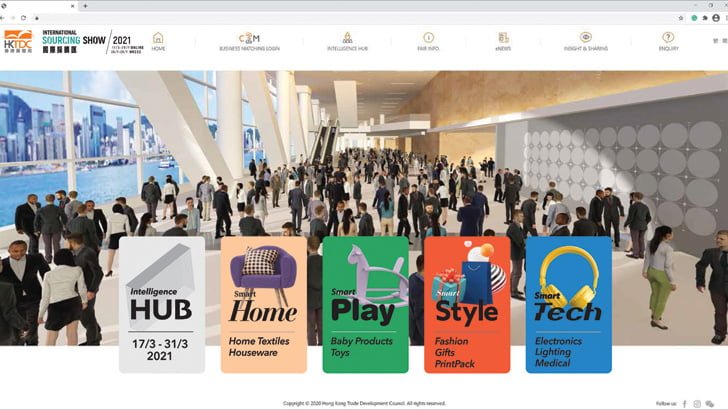Visit the Facebook page in footer
The width and height of the screenshot is (728, 410).
pos(685,403)
